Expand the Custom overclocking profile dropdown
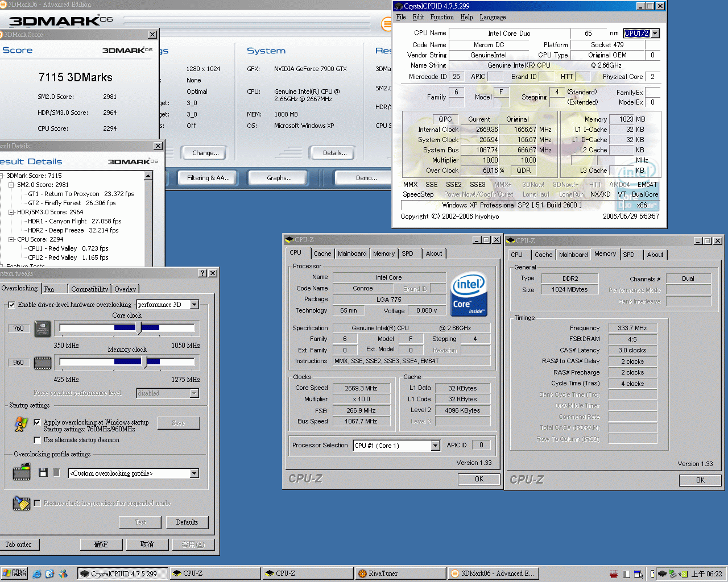 coord(195,473)
